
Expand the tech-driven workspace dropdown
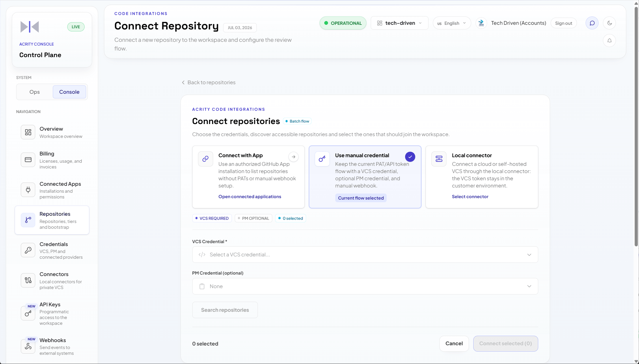(399, 23)
